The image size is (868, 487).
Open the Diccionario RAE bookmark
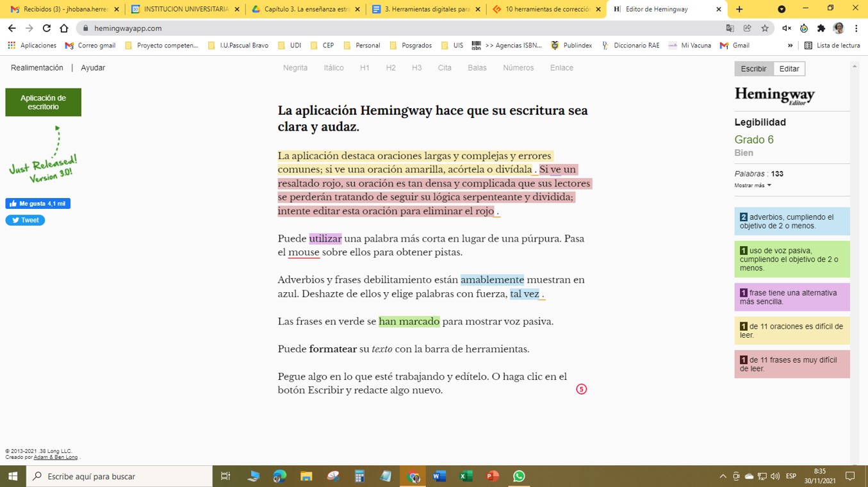(630, 45)
